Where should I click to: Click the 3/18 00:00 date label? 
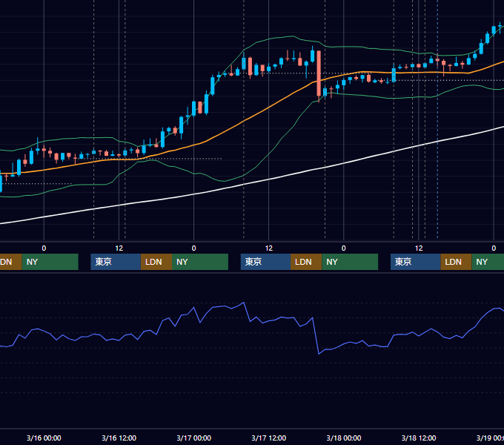click(x=344, y=438)
